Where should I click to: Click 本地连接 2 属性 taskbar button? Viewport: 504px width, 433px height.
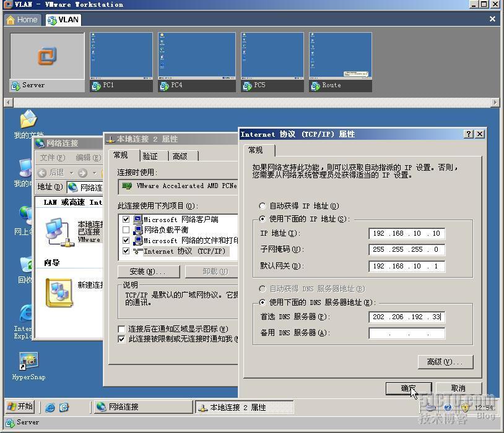pyautogui.click(x=245, y=407)
